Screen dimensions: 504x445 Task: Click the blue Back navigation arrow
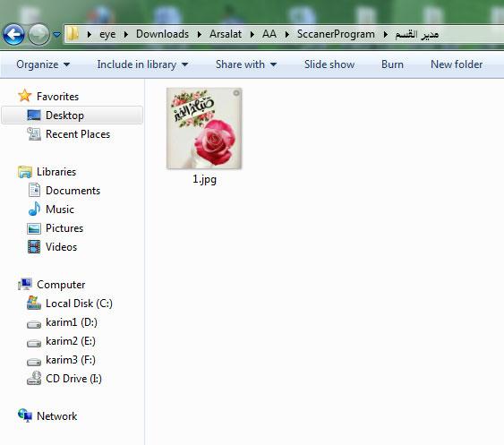13,34
